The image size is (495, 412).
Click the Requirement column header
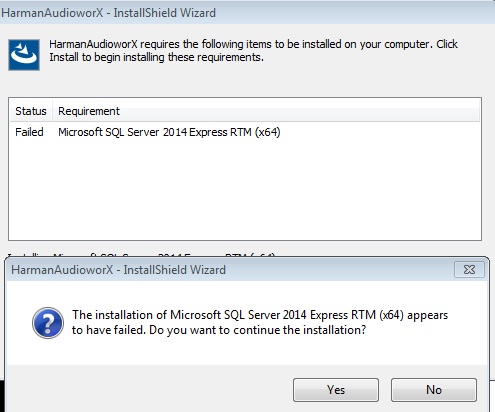89,111
